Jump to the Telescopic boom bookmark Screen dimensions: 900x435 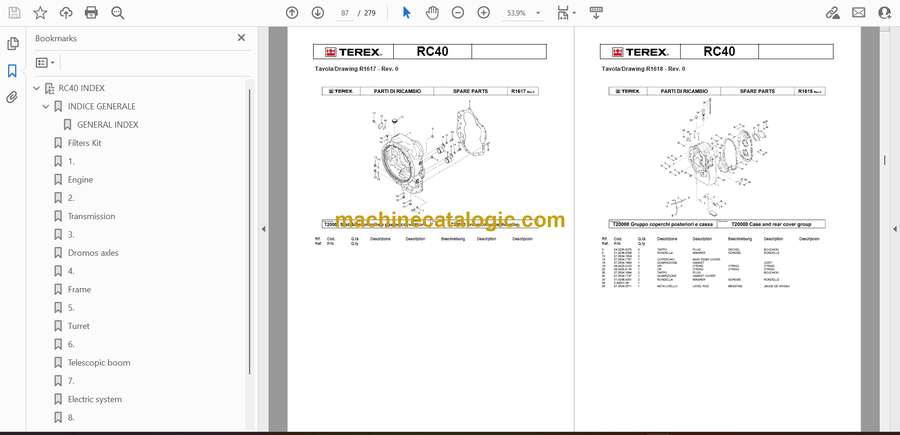(x=99, y=363)
